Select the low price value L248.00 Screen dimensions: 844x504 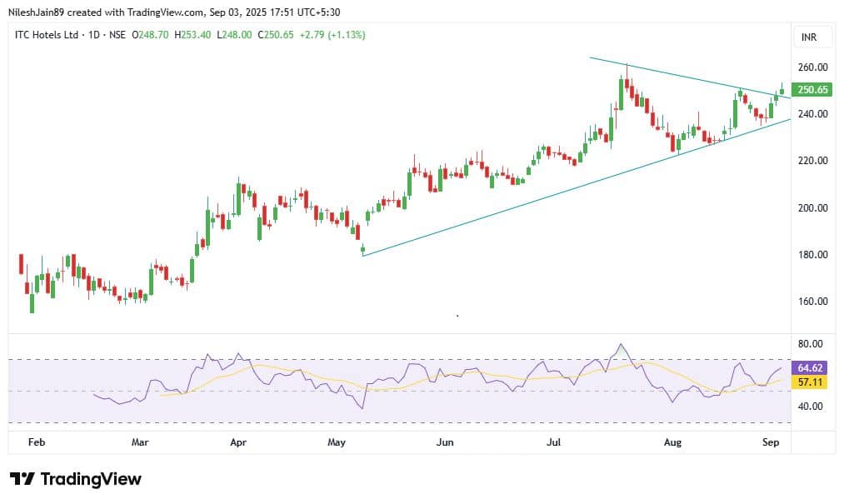click(234, 35)
